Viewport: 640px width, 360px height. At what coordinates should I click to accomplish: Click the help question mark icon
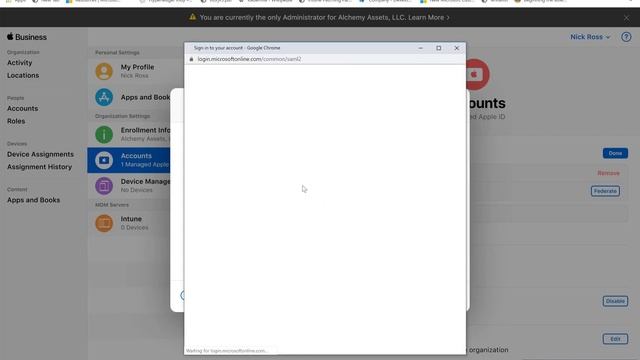click(x=626, y=37)
